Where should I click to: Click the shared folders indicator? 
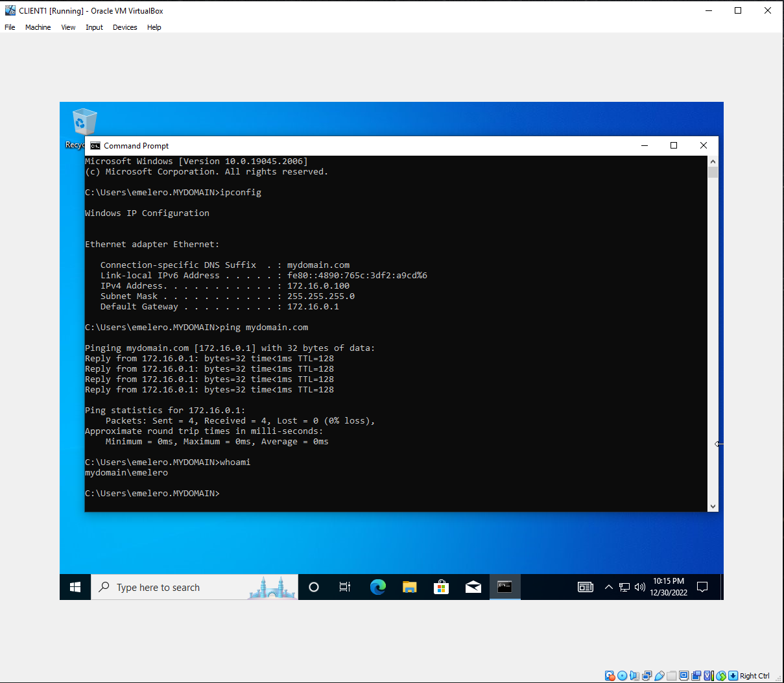pyautogui.click(x=672, y=676)
